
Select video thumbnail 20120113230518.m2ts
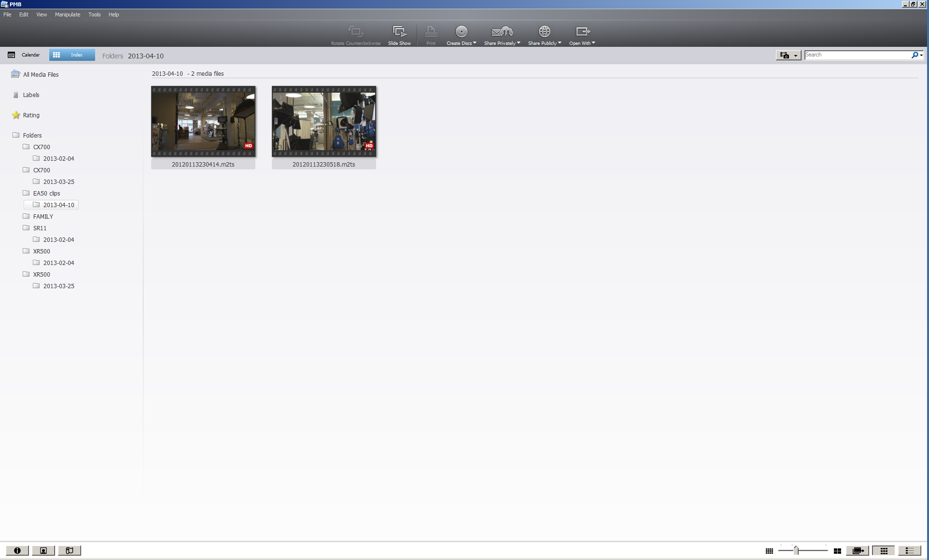(324, 127)
